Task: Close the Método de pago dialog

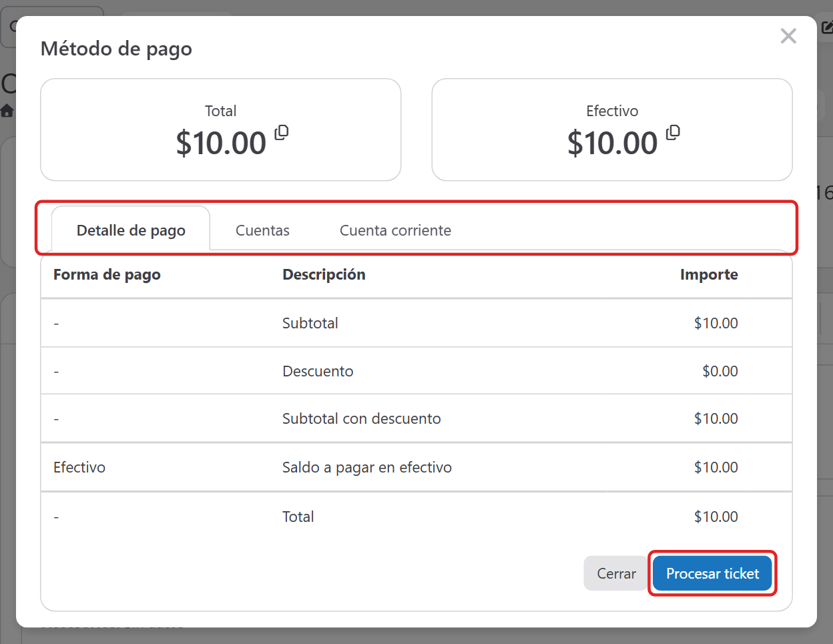Action: pyautogui.click(x=788, y=36)
